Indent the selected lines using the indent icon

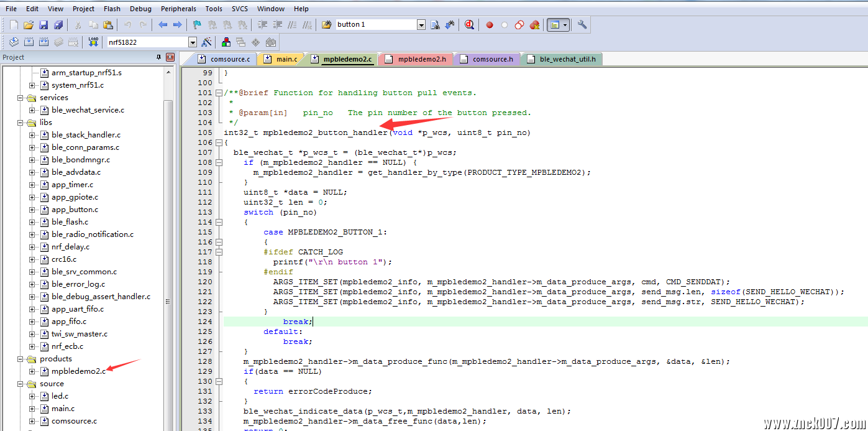coord(262,25)
